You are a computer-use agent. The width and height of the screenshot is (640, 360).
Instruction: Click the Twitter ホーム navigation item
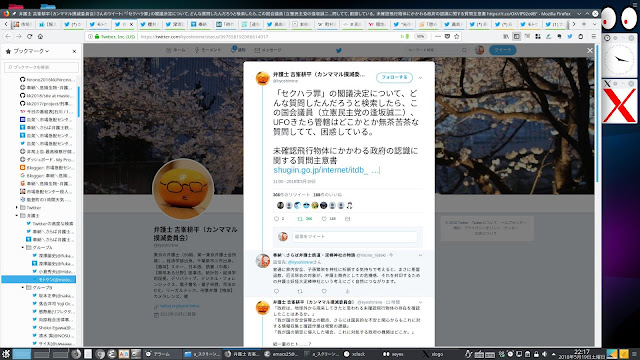[176, 50]
